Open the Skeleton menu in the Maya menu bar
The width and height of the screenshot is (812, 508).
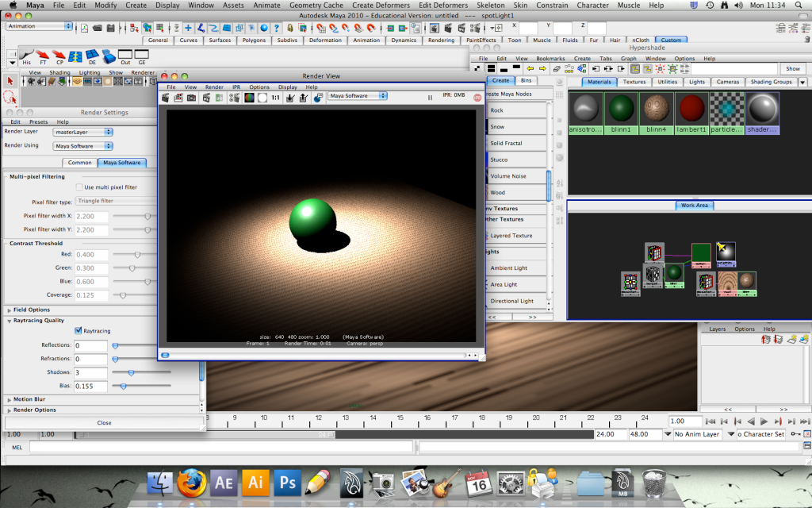(490, 6)
